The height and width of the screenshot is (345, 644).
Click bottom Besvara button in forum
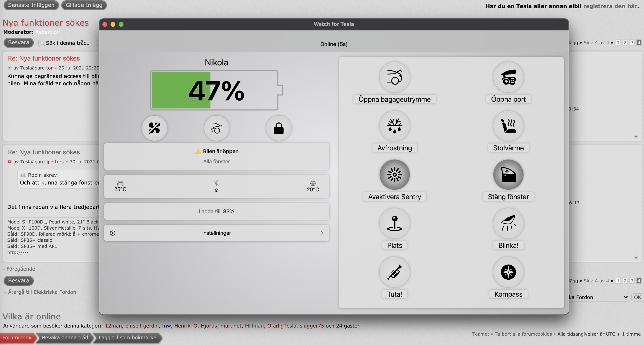(18, 281)
